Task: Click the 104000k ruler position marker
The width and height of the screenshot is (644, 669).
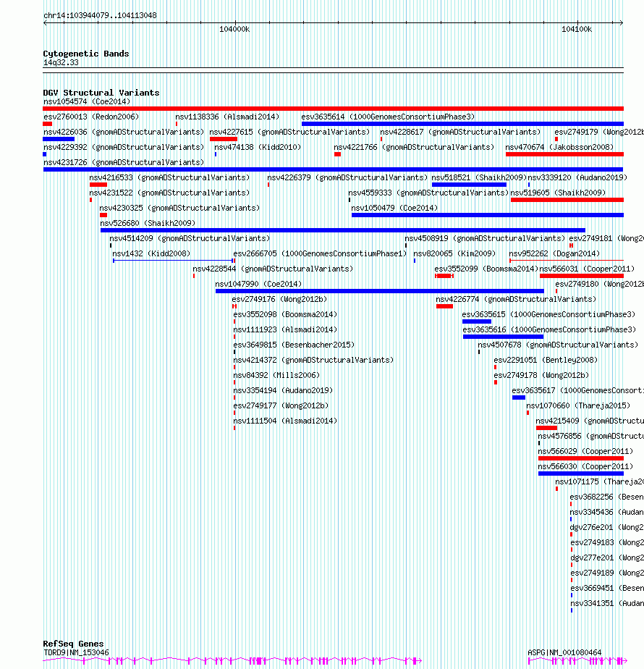Action: [x=234, y=30]
